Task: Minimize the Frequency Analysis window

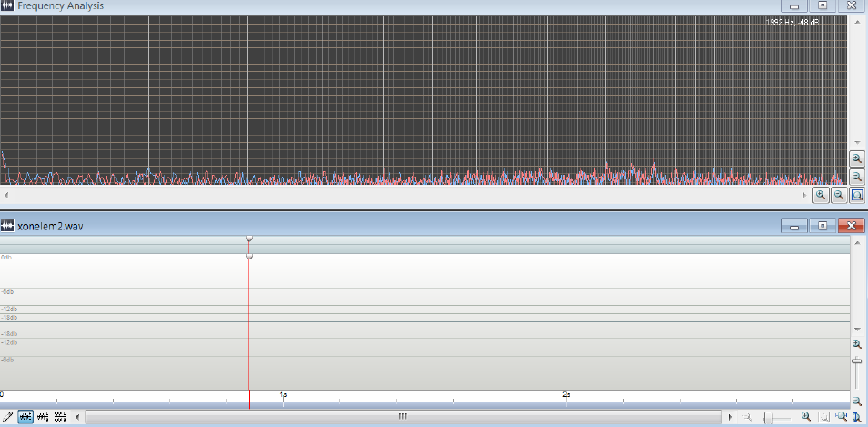Action: pos(793,5)
